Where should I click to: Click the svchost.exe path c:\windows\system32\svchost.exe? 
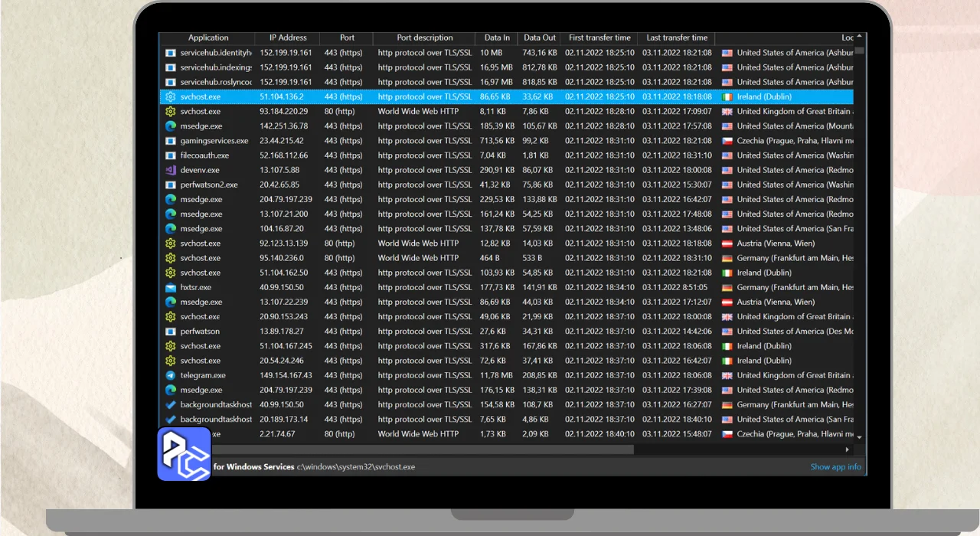tap(356, 467)
